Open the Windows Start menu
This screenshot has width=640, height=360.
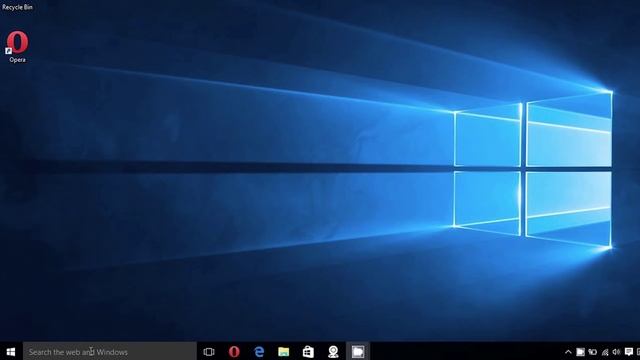tap(11, 351)
